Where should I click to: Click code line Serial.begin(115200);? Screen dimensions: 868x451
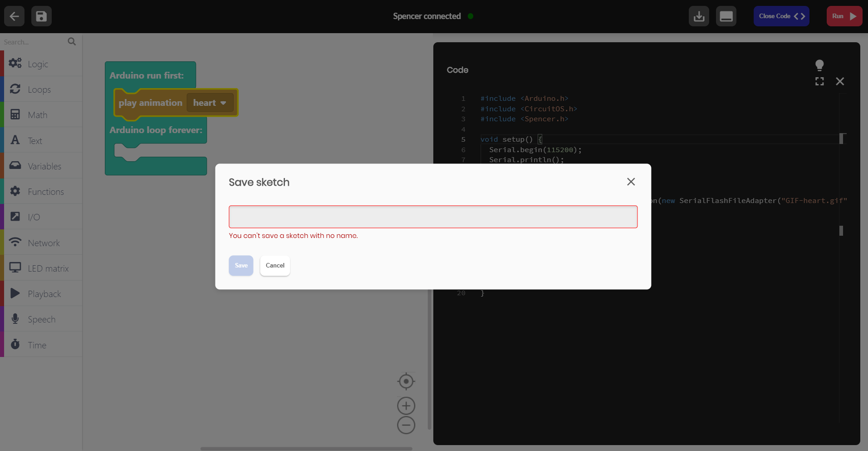click(x=535, y=150)
